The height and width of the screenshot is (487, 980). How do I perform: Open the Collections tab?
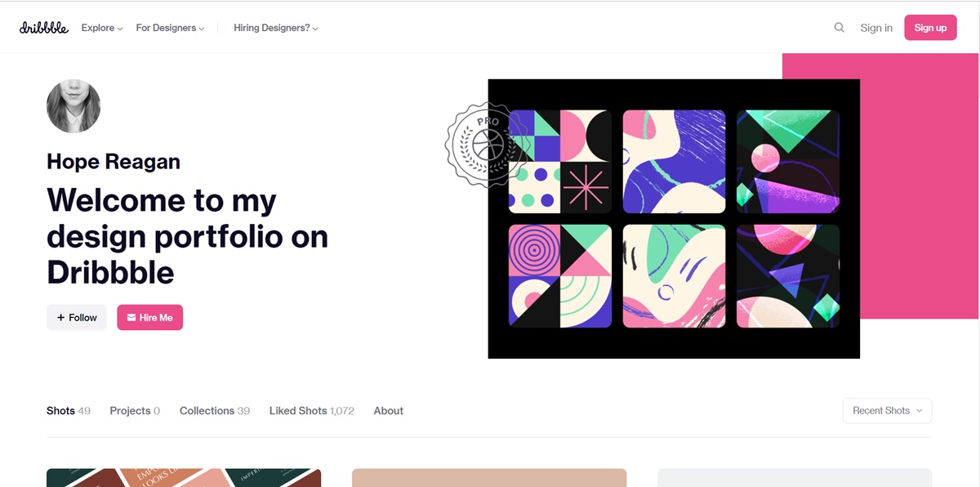[215, 411]
